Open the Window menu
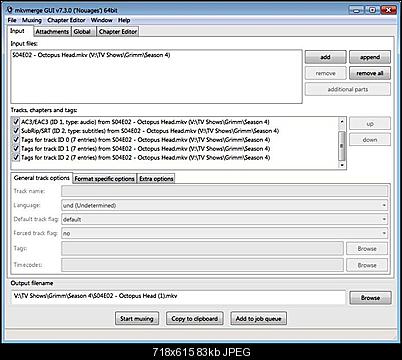402x360 pixels. (x=102, y=20)
